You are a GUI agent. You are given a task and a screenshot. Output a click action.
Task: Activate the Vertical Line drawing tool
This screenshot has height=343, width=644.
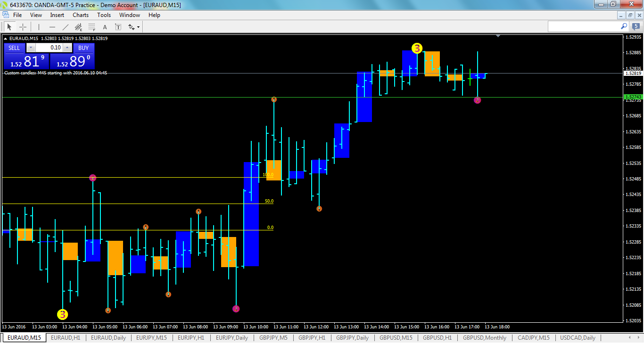38,27
